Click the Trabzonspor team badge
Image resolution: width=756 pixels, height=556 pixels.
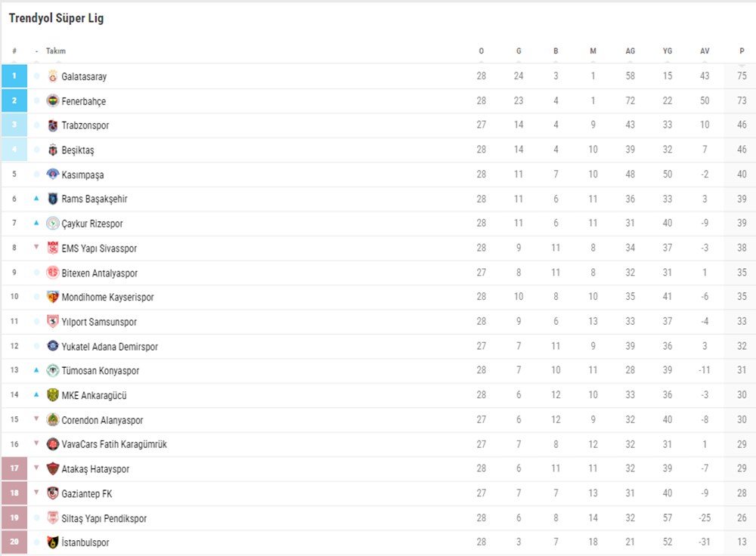click(53, 125)
